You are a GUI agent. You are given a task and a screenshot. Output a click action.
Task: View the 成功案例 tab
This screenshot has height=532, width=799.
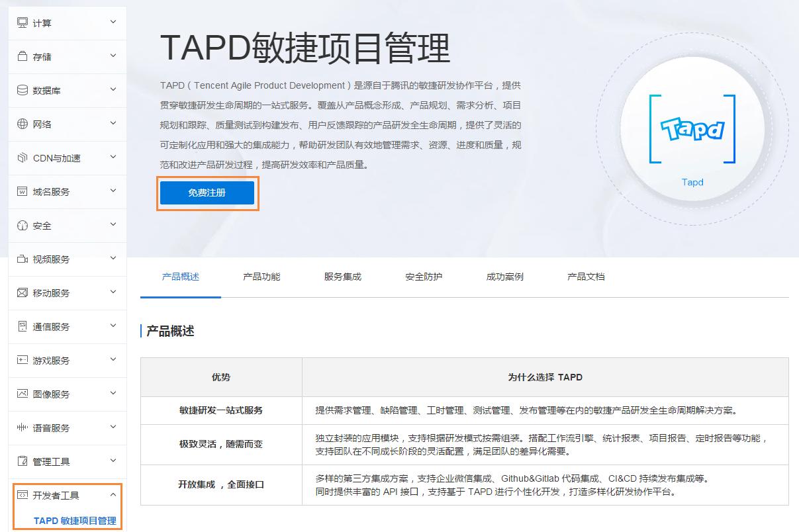click(505, 277)
